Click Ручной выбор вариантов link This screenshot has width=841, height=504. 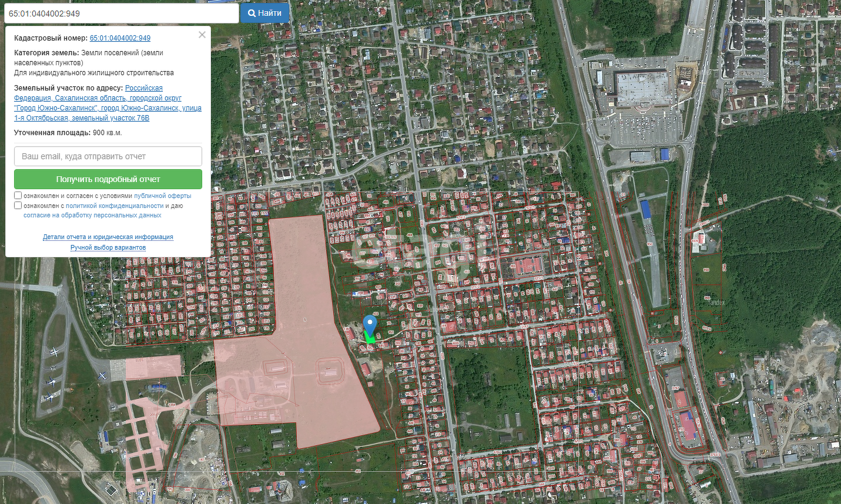tap(108, 247)
